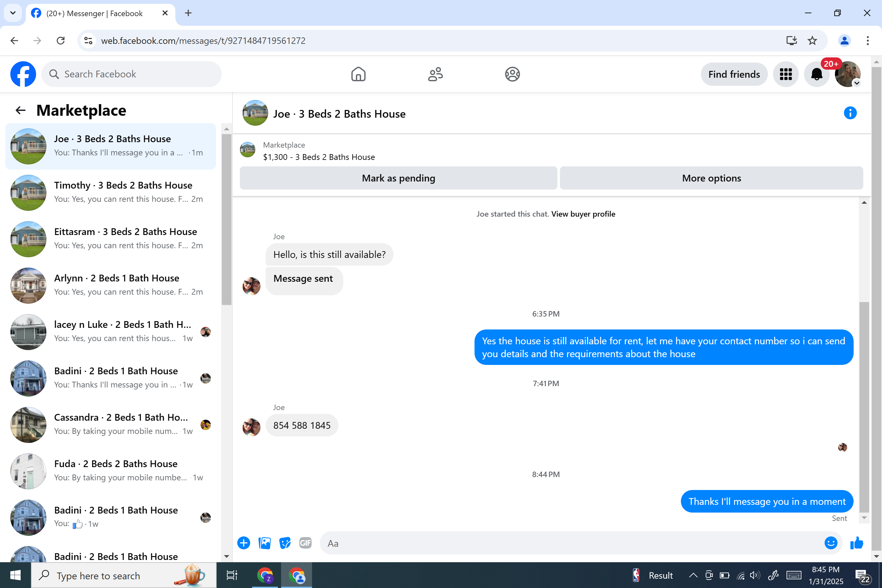Screen dimensions: 882x588
Task: Open the notifications bell
Action: (x=817, y=74)
